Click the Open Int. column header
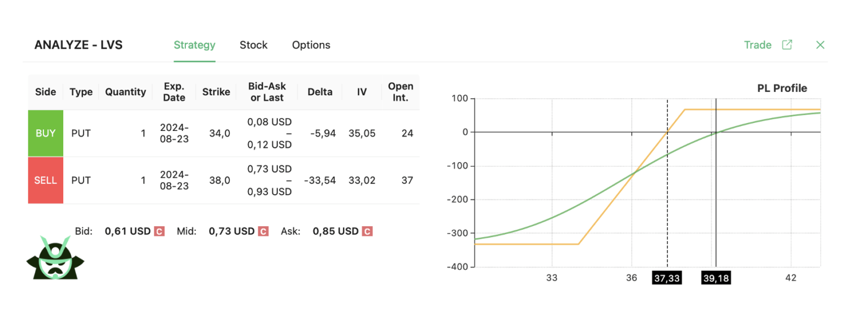 click(400, 92)
